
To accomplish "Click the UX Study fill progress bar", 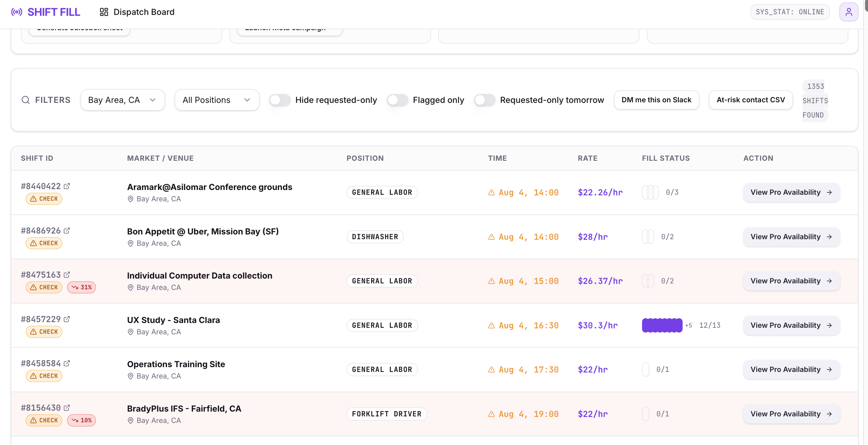I will coord(662,325).
